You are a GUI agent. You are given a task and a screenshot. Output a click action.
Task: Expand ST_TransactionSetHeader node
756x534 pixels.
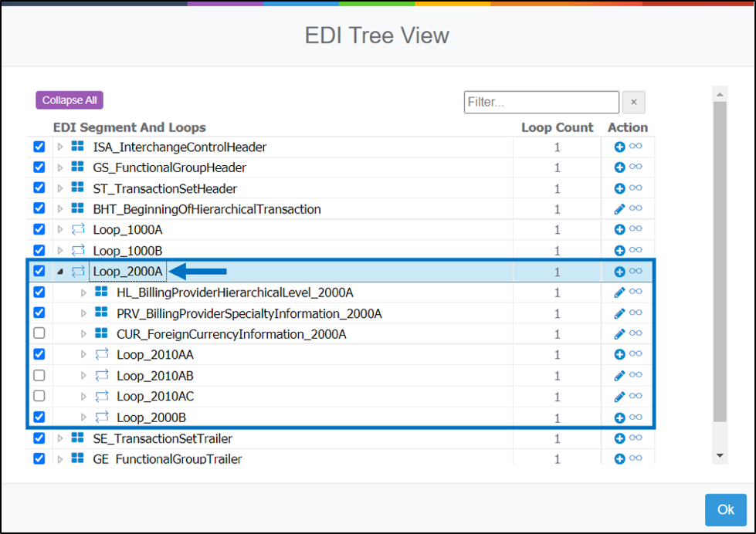[x=59, y=188]
